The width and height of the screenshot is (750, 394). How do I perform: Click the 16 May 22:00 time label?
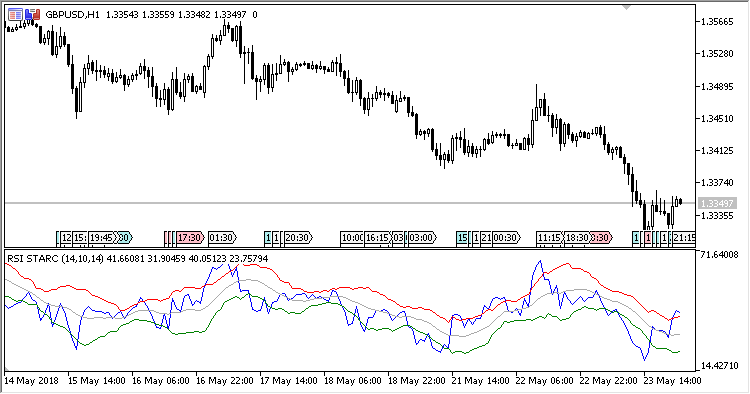coord(225,381)
